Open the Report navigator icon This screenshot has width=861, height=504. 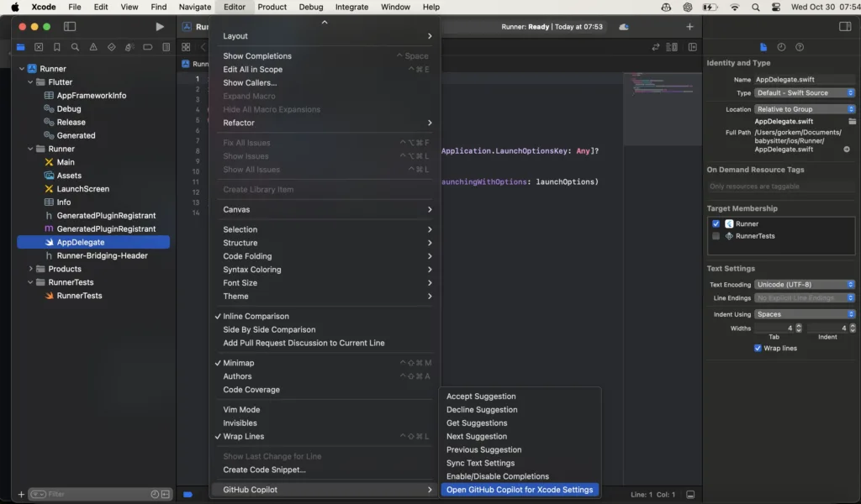pos(166,47)
